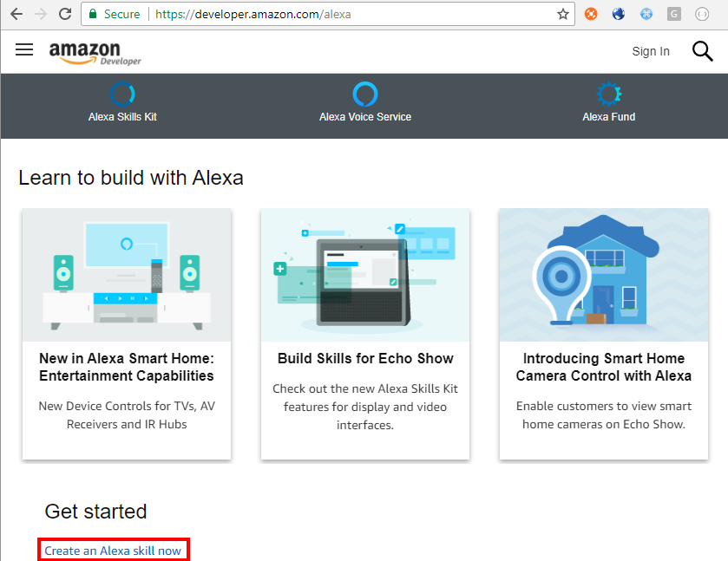Screen dimensions: 728x561
Task: Open Build Skills for Echo Show heading
Action: pyautogui.click(x=365, y=358)
